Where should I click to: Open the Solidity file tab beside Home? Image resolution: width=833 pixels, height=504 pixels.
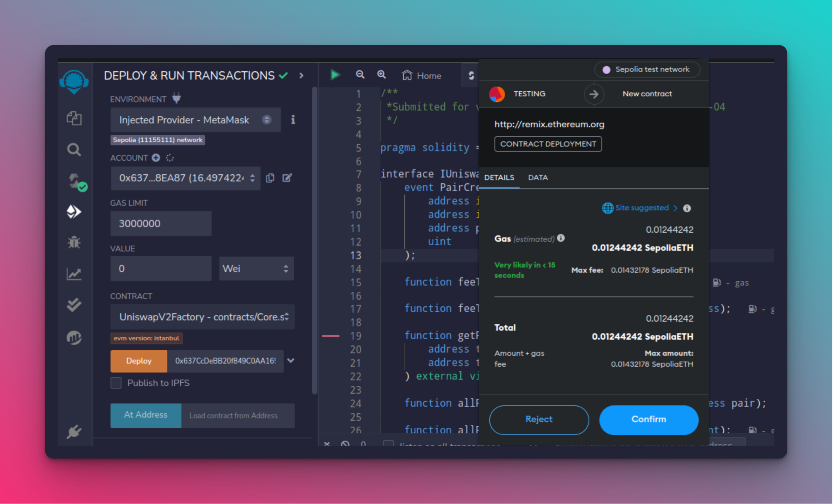click(x=471, y=75)
